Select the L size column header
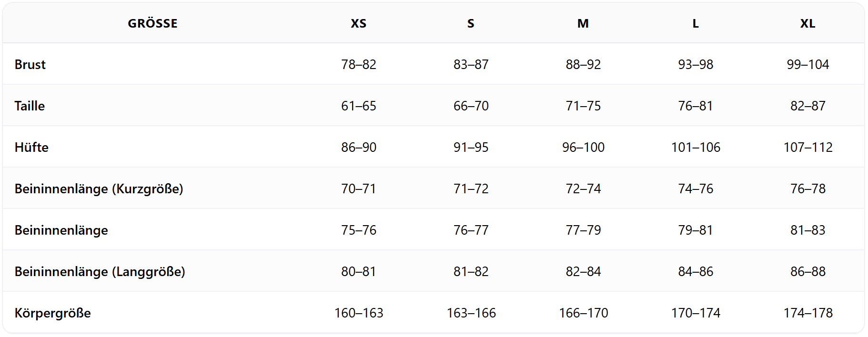 pyautogui.click(x=696, y=23)
